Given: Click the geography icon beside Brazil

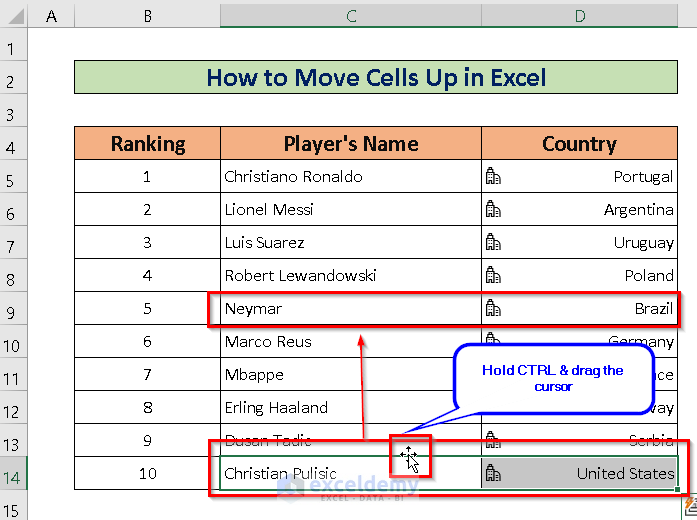Looking at the screenshot, I should (x=493, y=308).
